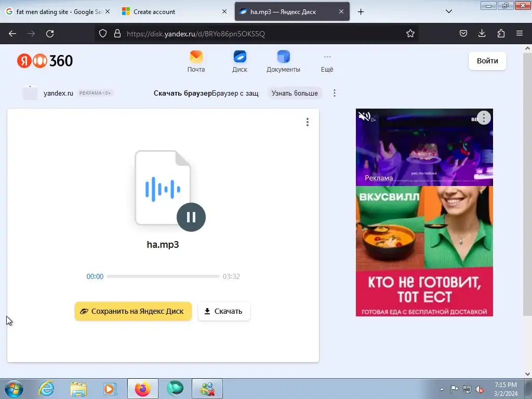Open the network tray icon
The height and width of the screenshot is (399, 532).
[467, 389]
